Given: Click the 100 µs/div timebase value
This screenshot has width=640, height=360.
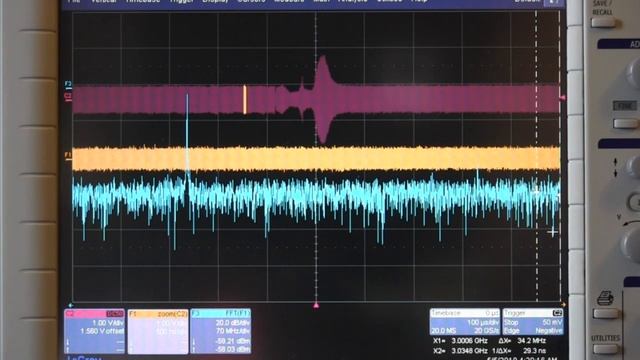Looking at the screenshot, I should tap(483, 323).
